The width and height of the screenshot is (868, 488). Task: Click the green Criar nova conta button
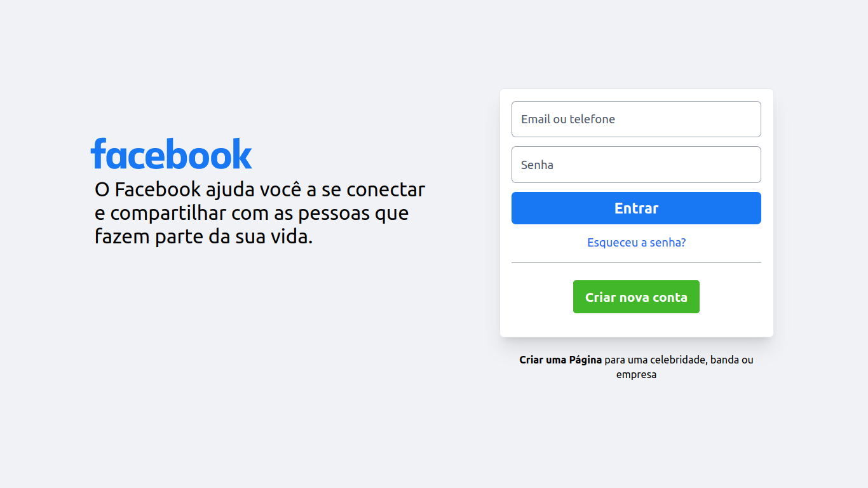[x=636, y=297]
